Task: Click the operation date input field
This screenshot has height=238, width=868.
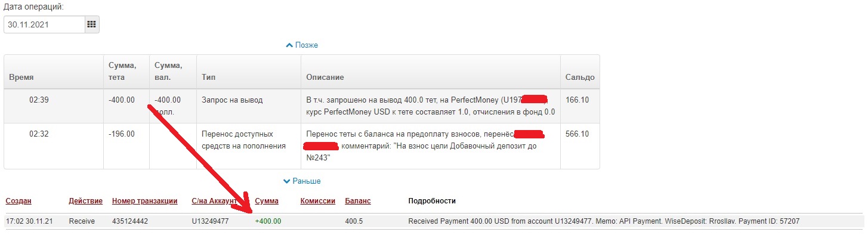Action: point(44,24)
